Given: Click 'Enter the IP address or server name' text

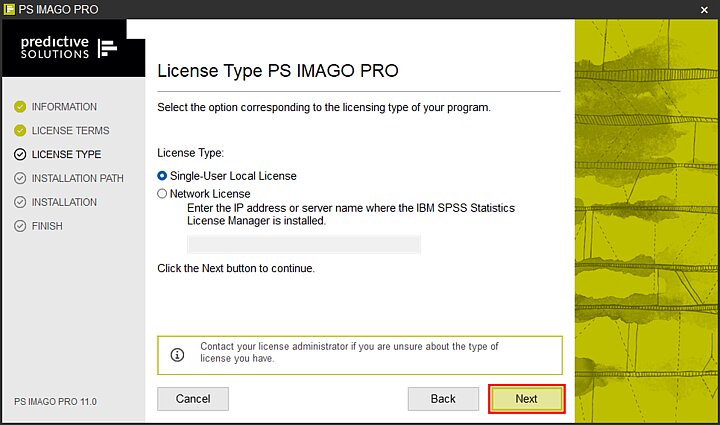Looking at the screenshot, I should 351,214.
